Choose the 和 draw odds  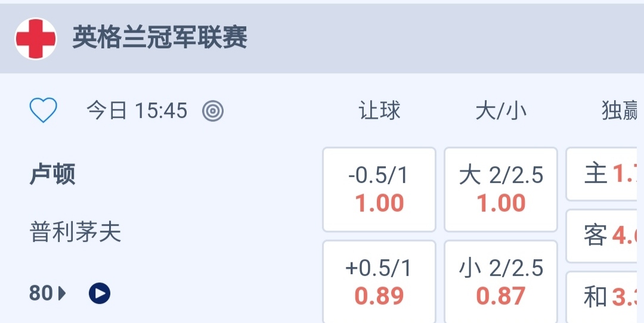[x=605, y=297]
